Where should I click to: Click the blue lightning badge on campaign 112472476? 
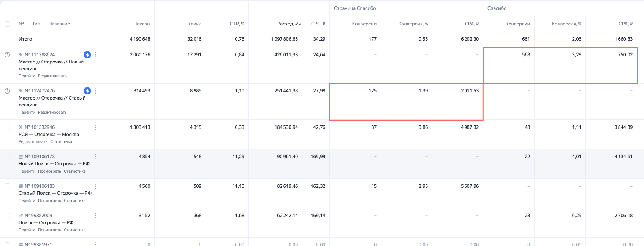[x=87, y=91]
